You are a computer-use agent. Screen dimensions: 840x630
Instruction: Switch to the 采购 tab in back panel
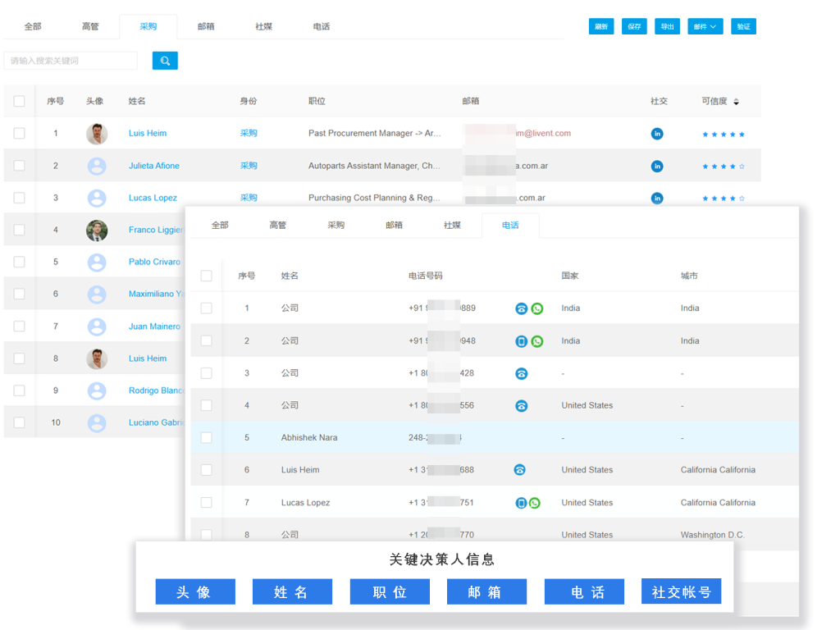148,26
